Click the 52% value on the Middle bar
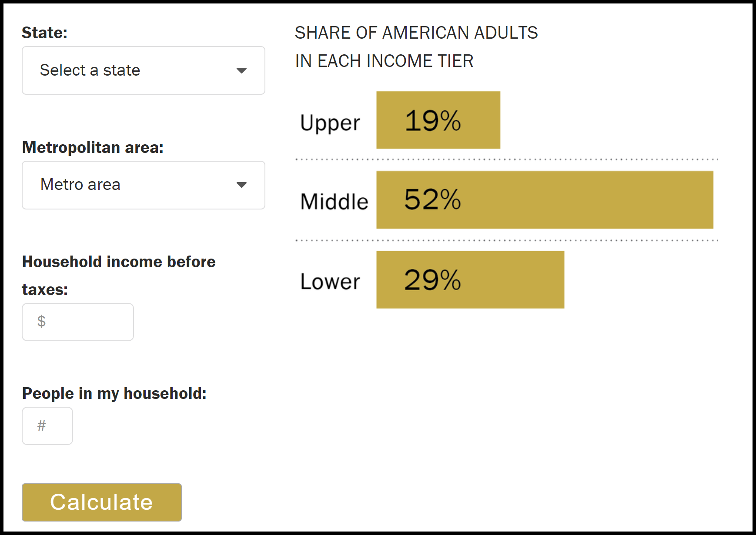Image resolution: width=756 pixels, height=535 pixels. click(432, 200)
